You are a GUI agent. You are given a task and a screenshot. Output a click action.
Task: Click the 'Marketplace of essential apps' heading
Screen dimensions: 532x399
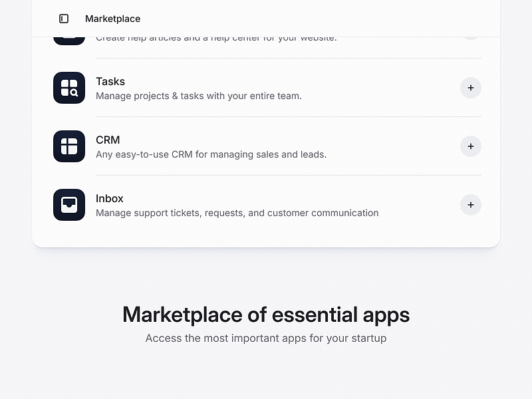[266, 315]
